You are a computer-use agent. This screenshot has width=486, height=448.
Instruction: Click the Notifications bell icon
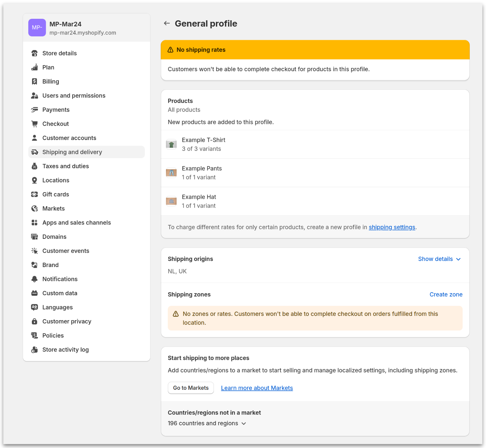click(34, 279)
